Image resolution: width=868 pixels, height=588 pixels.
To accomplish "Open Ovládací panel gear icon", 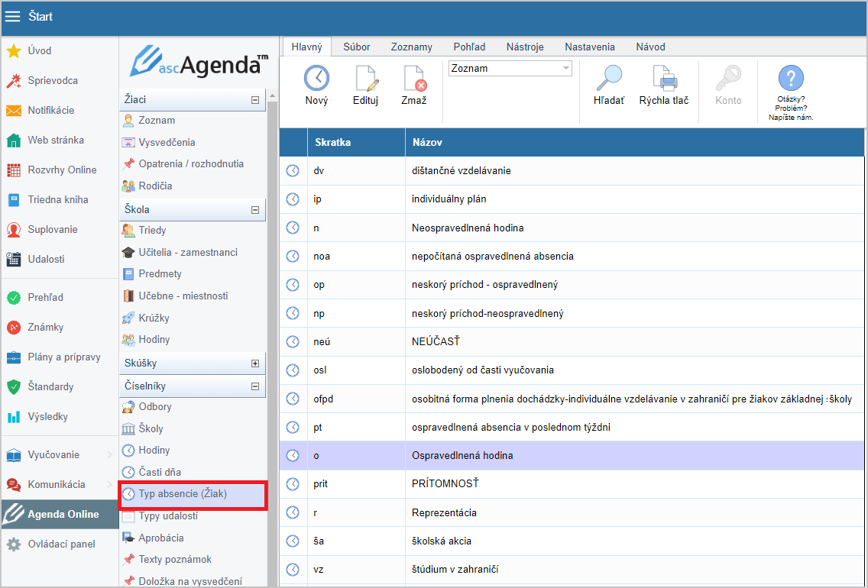I will pos(14,544).
